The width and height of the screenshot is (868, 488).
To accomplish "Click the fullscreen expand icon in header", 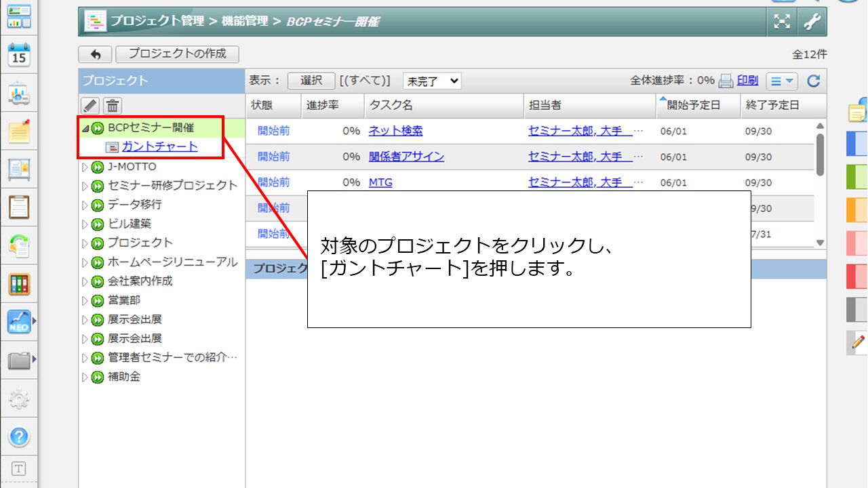I will pos(782,22).
